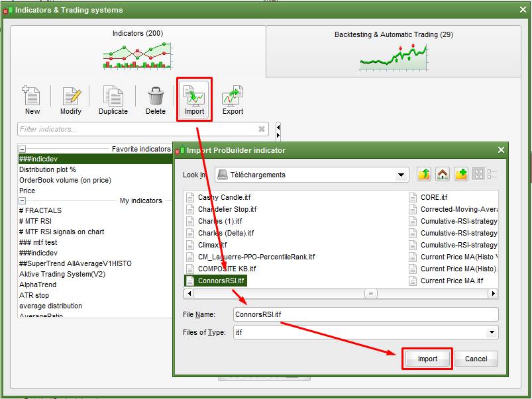The width and height of the screenshot is (532, 399).
Task: Select Price in Favorite indicators
Action: [x=27, y=191]
